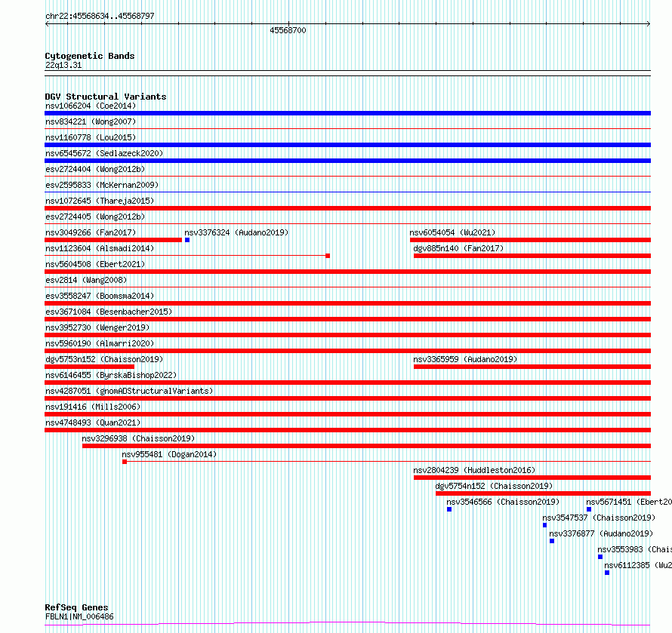Click the nsv3049266 (Fan2017) label
Screen dimensions: 672x633
pyautogui.click(x=91, y=232)
